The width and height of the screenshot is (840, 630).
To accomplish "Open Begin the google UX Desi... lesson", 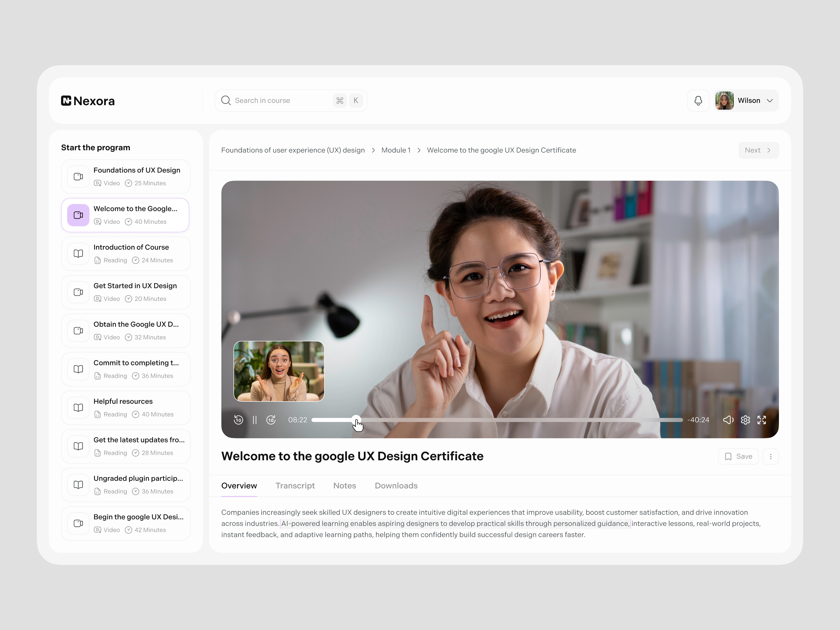I will [x=126, y=523].
